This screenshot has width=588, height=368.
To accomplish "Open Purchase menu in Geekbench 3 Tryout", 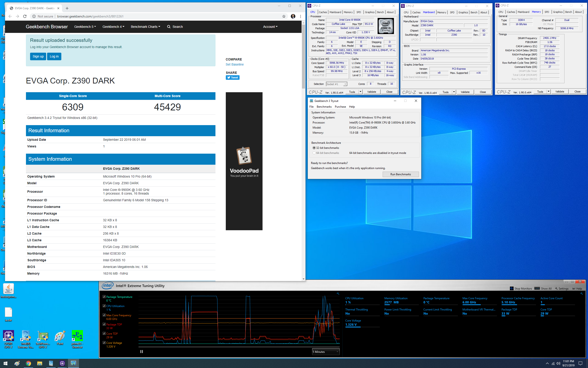I will (x=340, y=106).
